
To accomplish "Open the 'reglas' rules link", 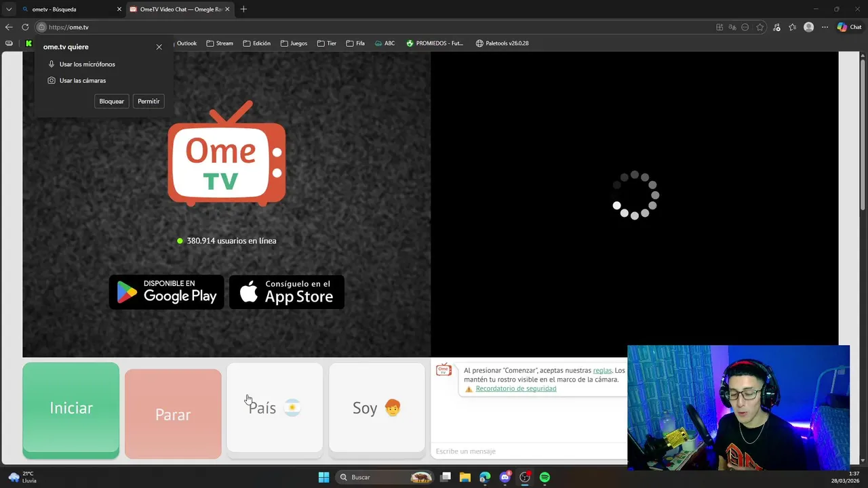I will coord(602,371).
